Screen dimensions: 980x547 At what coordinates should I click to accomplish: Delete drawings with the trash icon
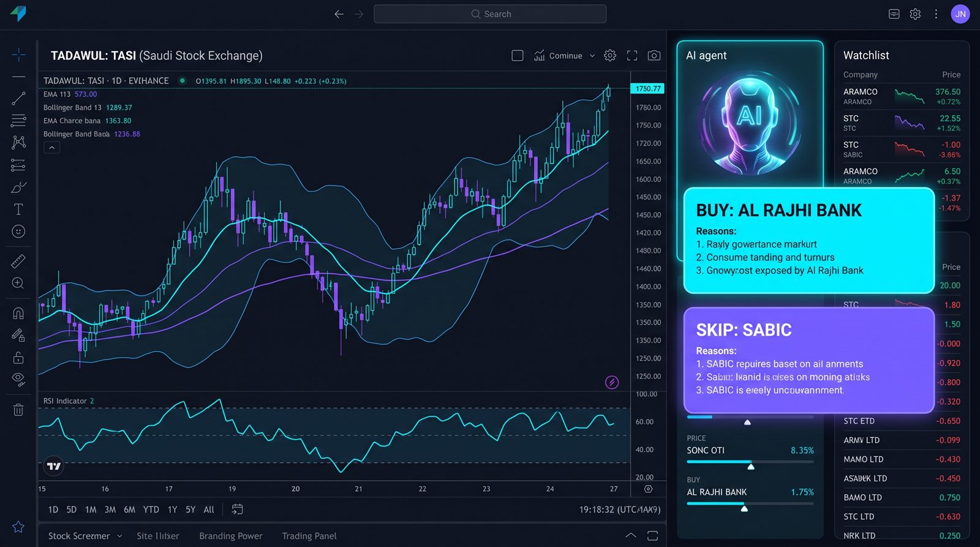(18, 410)
